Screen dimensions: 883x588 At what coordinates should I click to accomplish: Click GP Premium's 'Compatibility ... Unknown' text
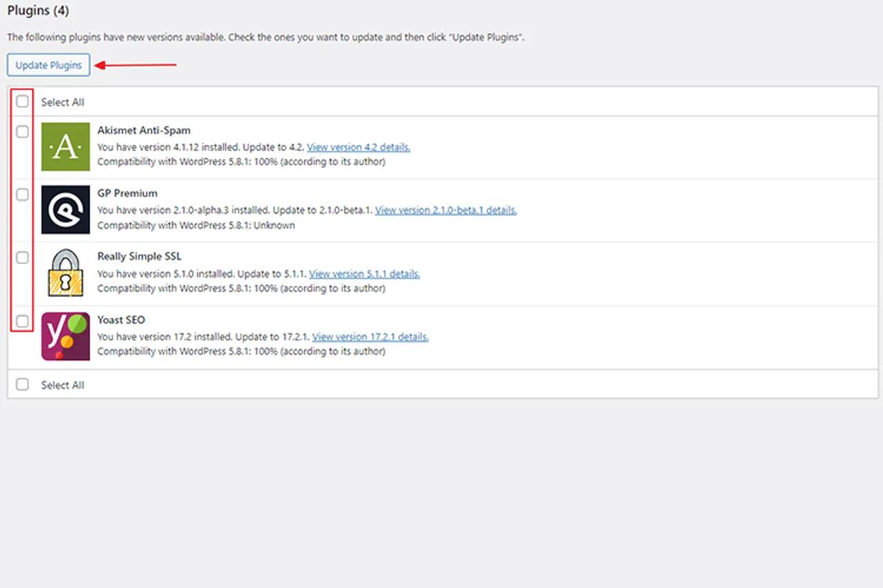196,225
